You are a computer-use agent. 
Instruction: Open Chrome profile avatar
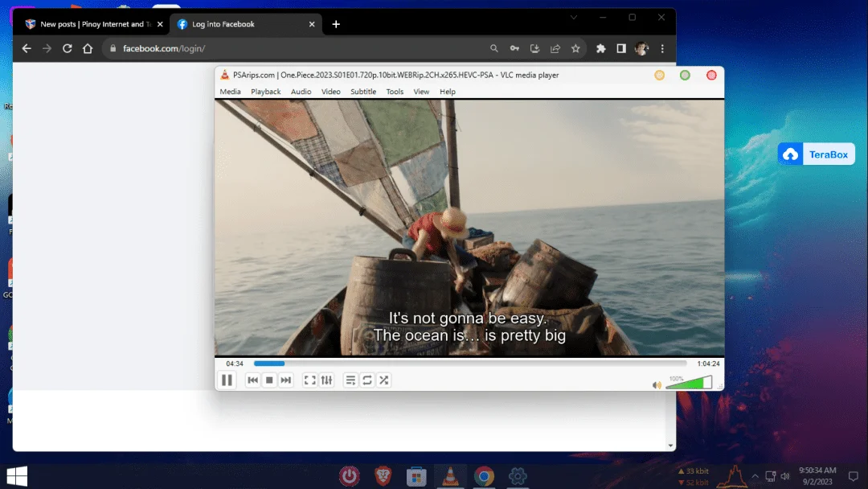coord(641,48)
